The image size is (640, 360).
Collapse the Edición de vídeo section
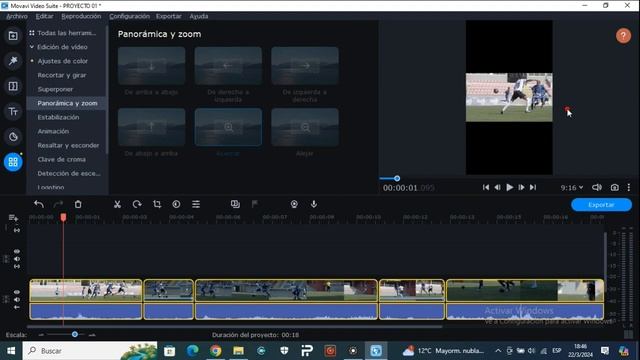tap(32, 47)
